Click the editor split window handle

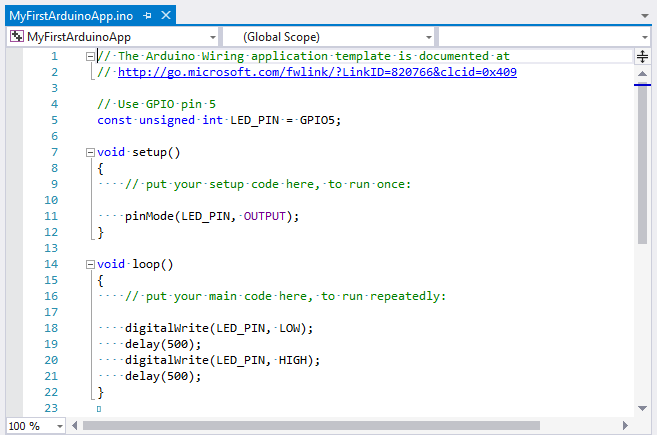[642, 56]
